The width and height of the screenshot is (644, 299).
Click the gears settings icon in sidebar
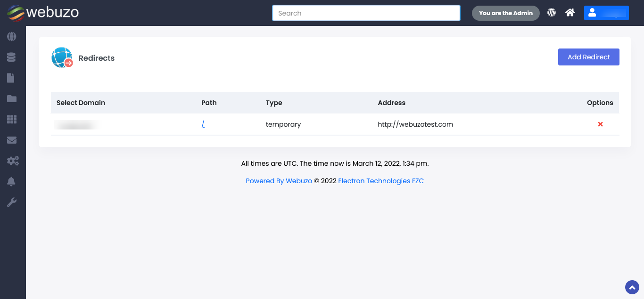coord(12,161)
